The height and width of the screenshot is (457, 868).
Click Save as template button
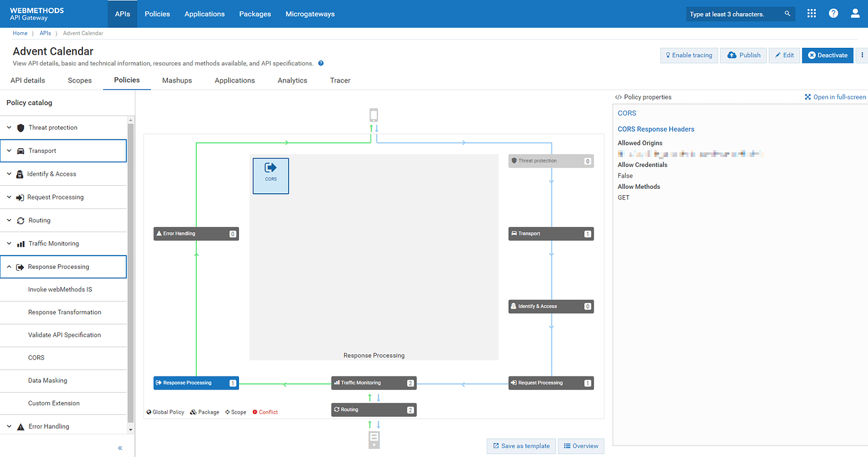tap(521, 446)
